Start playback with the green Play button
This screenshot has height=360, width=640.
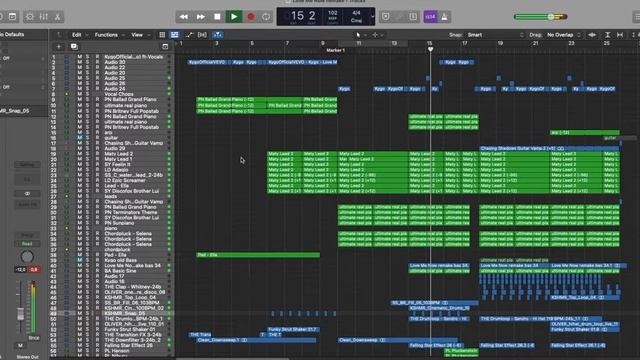tap(234, 17)
